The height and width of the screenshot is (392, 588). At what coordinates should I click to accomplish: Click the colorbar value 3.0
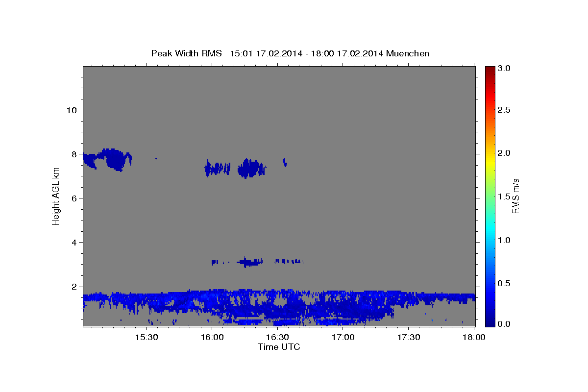click(505, 68)
